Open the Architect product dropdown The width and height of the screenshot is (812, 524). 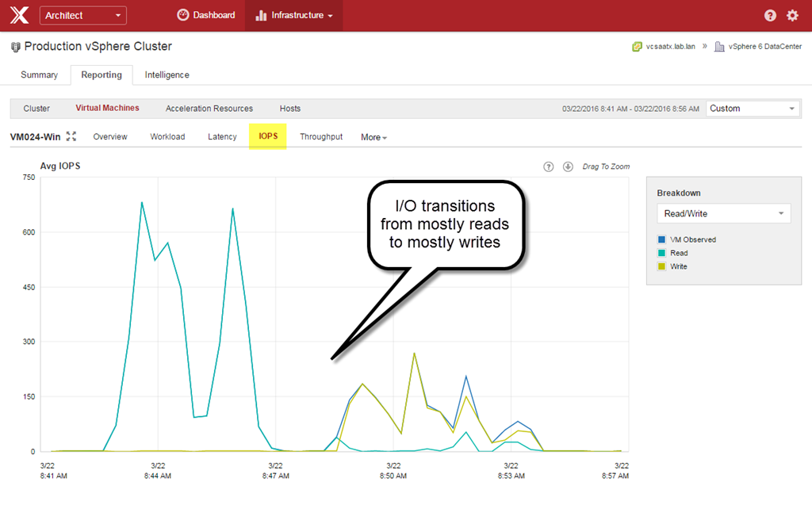pyautogui.click(x=82, y=15)
